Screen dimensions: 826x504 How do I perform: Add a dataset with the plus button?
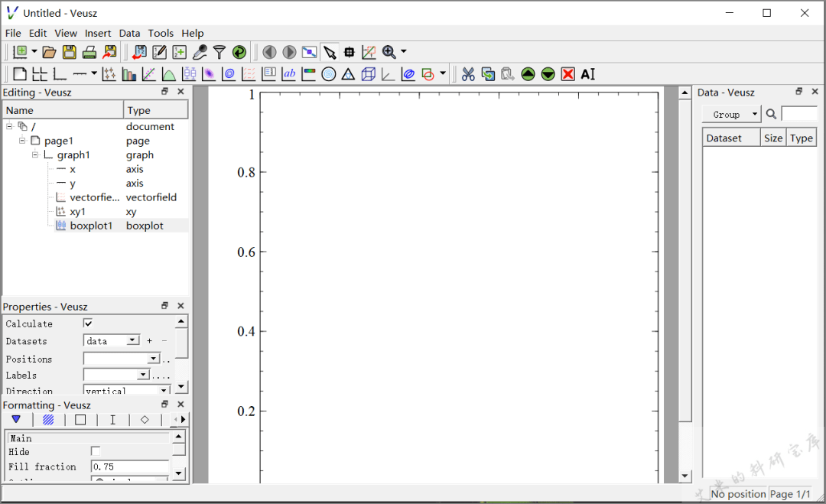pos(150,341)
